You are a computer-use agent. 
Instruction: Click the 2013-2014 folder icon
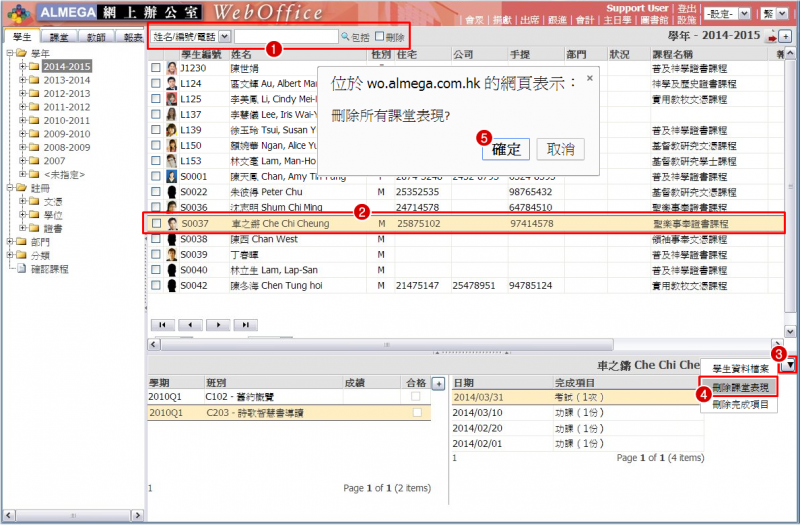pyautogui.click(x=34, y=80)
